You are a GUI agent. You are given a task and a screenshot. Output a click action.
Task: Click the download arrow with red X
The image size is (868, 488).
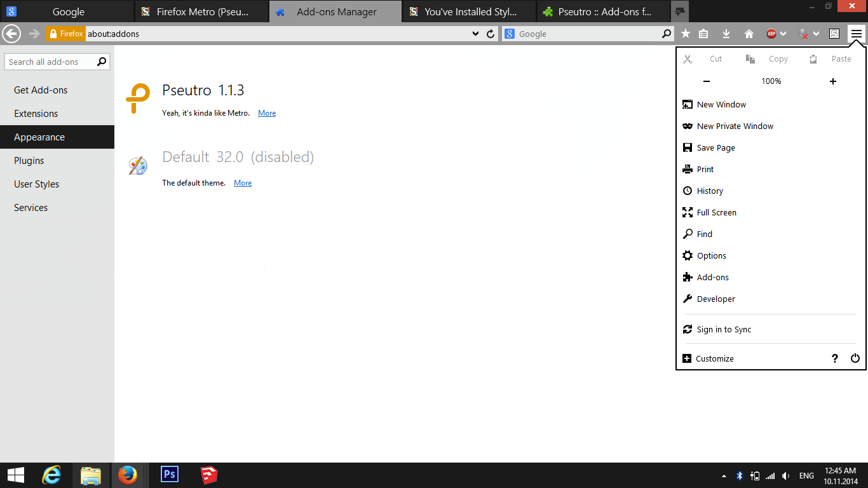point(803,34)
